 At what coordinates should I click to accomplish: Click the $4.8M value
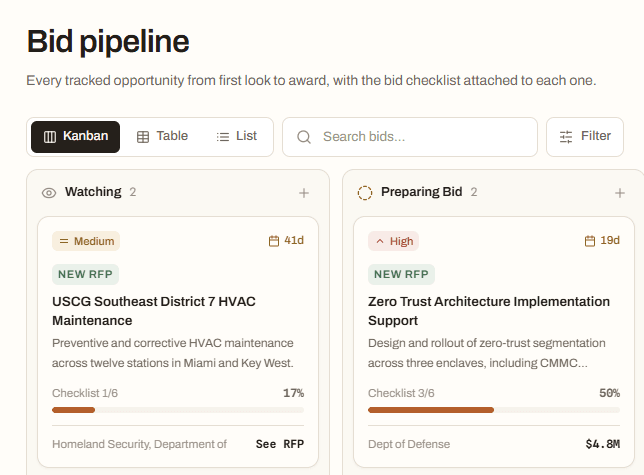click(x=603, y=444)
